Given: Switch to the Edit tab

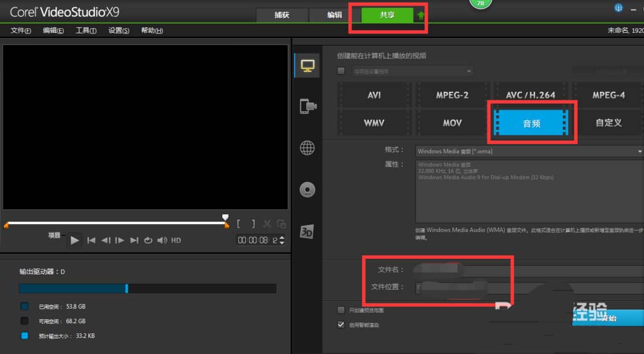Looking at the screenshot, I should (334, 15).
